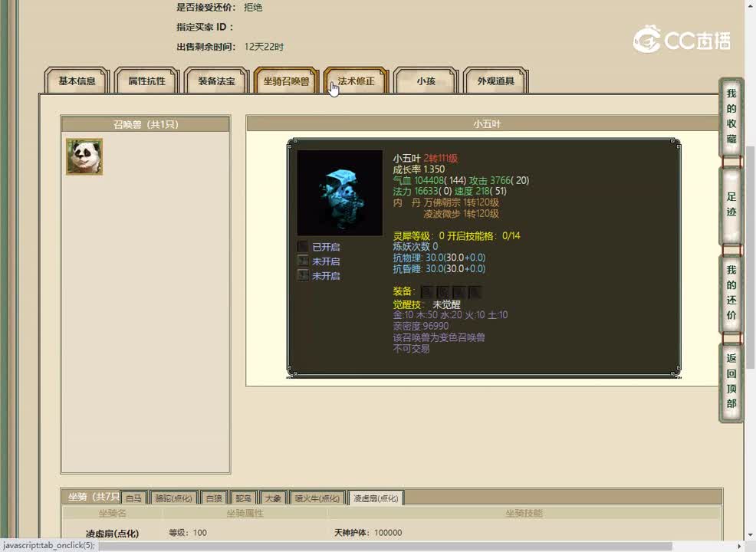Switch to the 外观道具 tab

(495, 80)
